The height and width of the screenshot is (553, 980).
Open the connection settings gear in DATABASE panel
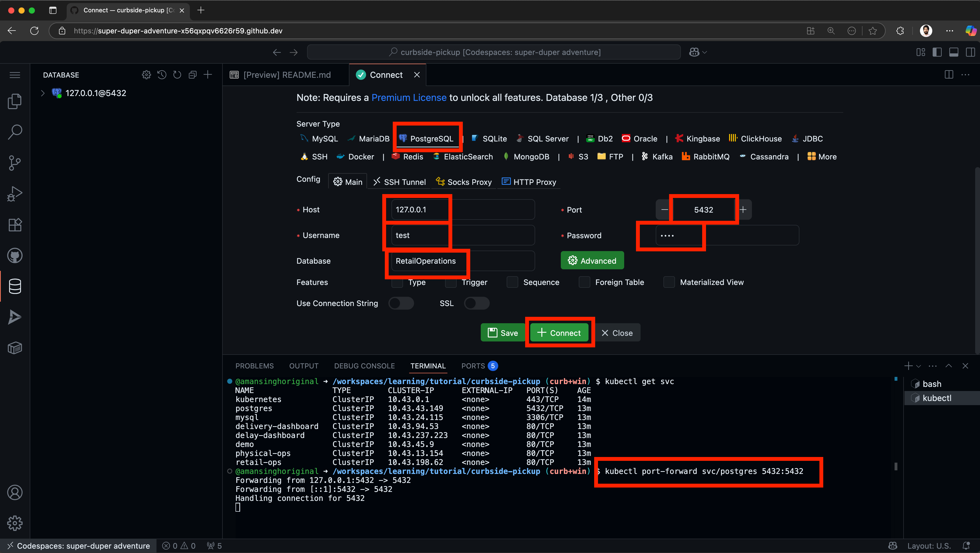146,75
